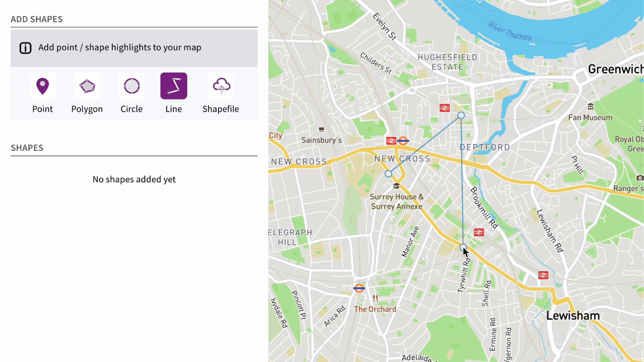Select the Polygon shape tool
Screen dimensions: 644x362
coord(87,87)
